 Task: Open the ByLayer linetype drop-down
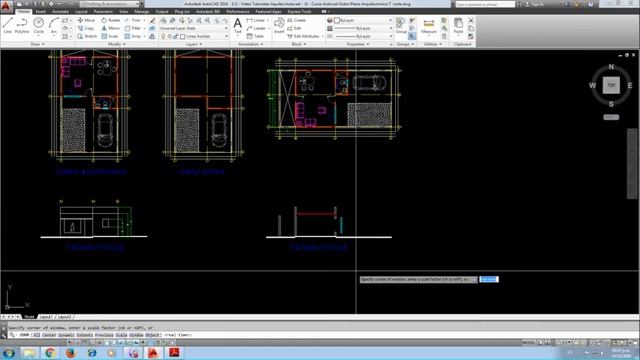(x=363, y=36)
